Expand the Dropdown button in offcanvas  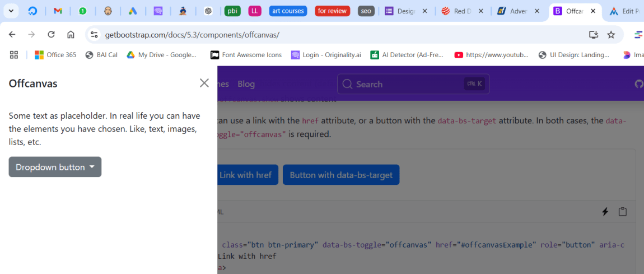tap(55, 167)
